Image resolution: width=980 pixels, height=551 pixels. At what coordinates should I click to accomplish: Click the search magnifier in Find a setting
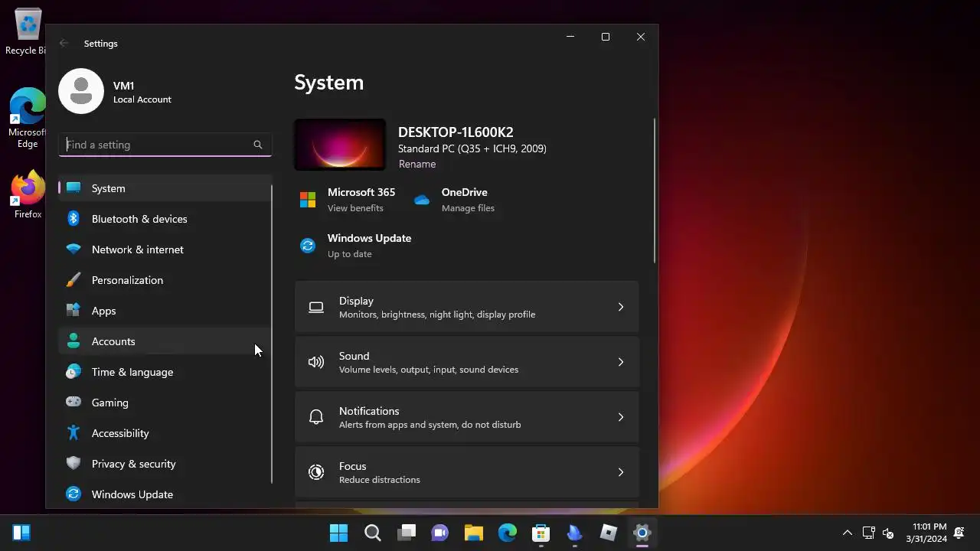pos(258,145)
